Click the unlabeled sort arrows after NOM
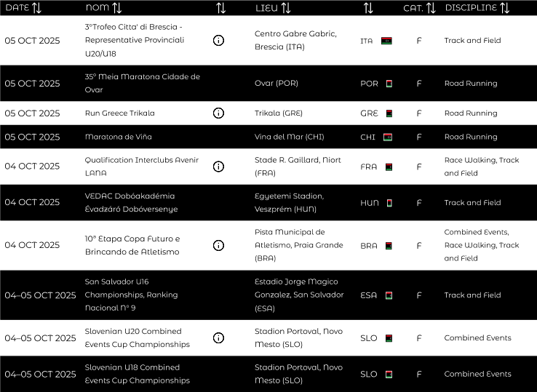The height and width of the screenshot is (392, 537). (x=221, y=8)
